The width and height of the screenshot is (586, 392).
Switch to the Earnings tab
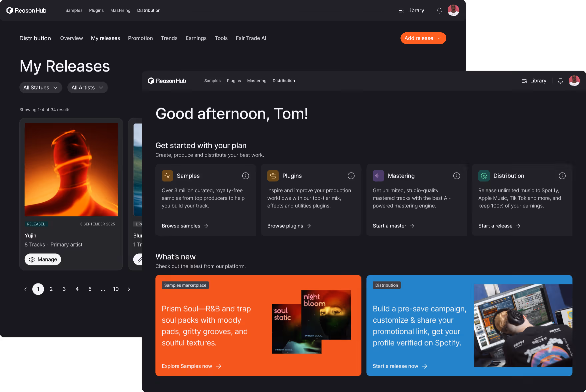pos(196,38)
